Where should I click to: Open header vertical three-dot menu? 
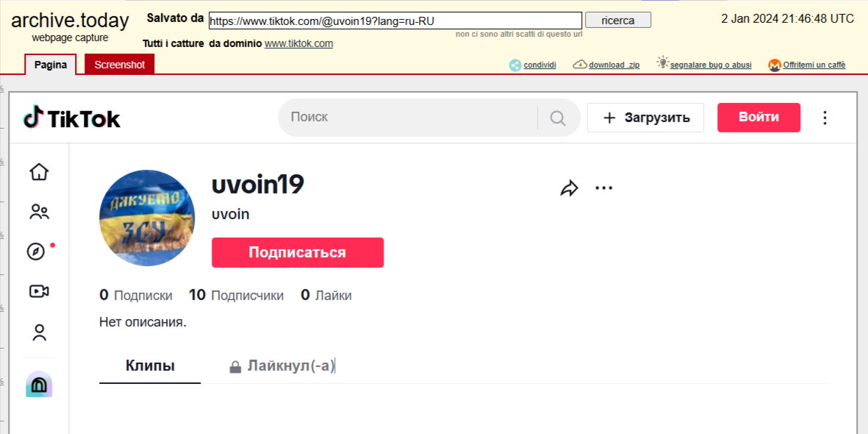[825, 118]
